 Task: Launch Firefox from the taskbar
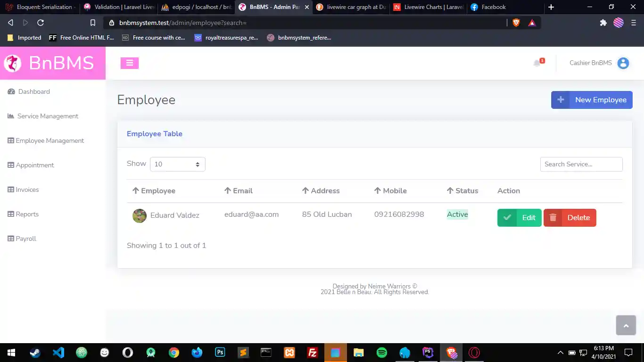click(197, 353)
